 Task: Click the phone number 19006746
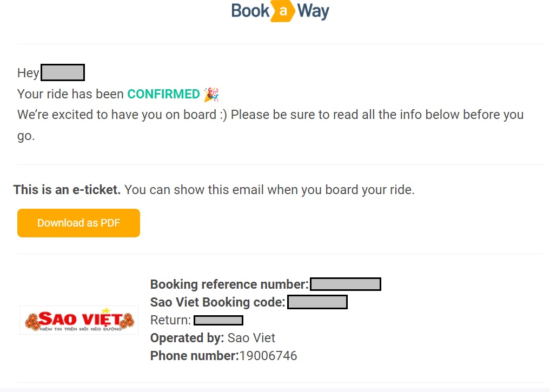pos(268,356)
